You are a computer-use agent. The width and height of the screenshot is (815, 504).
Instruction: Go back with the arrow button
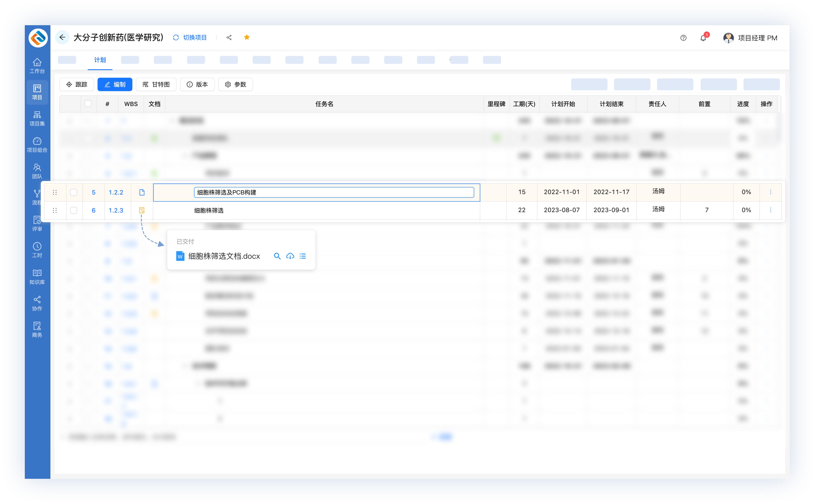(62, 37)
